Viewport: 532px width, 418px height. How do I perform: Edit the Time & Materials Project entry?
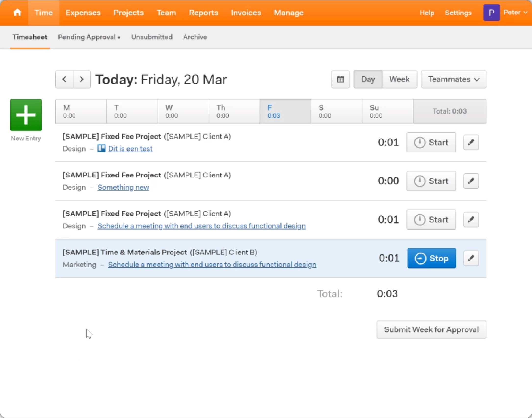pos(471,258)
